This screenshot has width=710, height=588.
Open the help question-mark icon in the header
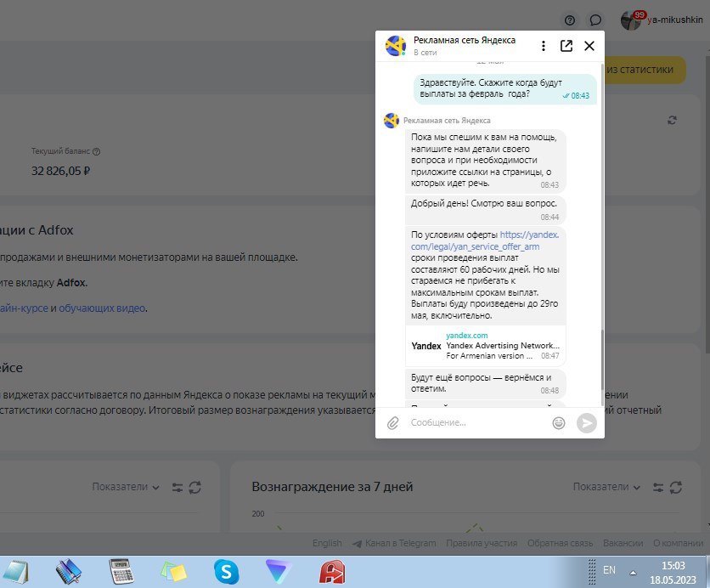[570, 20]
